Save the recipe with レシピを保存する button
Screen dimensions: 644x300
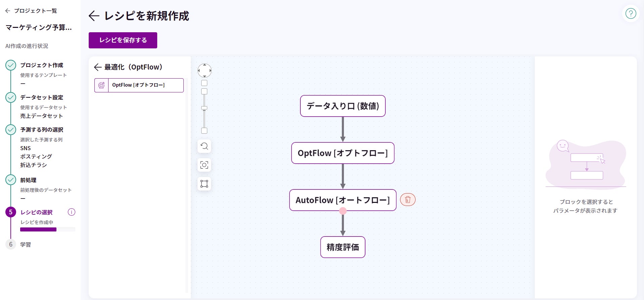123,40
